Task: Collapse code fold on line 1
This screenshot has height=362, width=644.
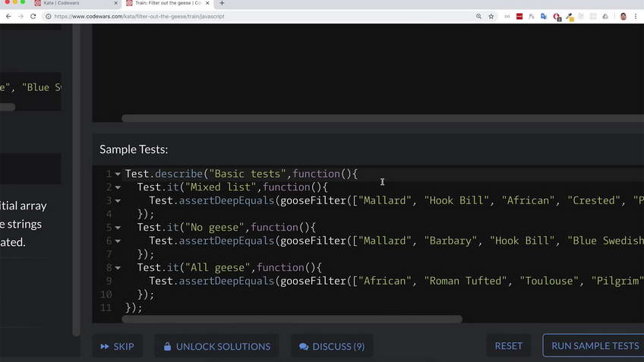Action: click(118, 174)
